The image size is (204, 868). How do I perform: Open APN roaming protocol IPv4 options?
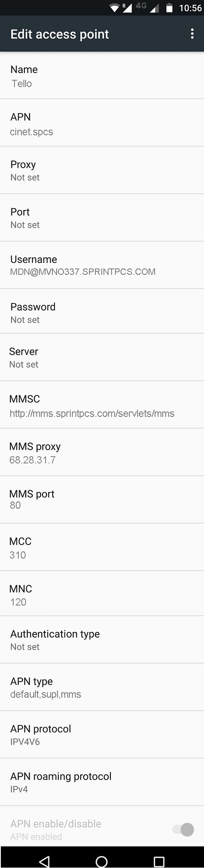pos(102,782)
